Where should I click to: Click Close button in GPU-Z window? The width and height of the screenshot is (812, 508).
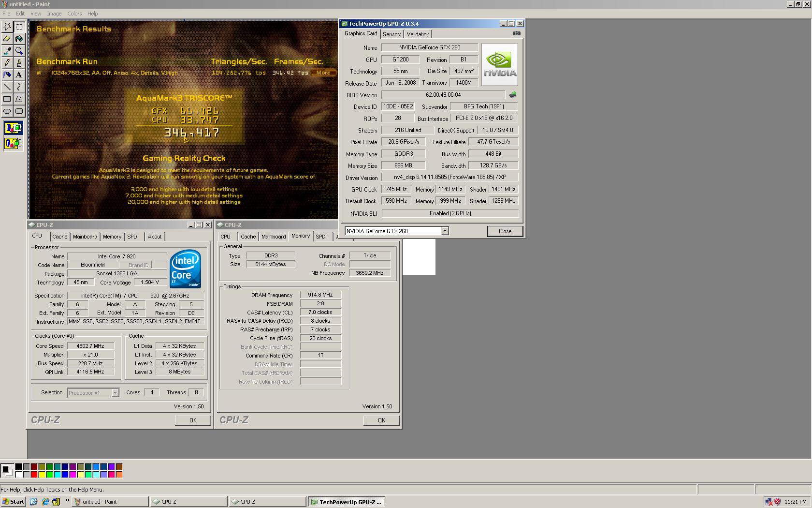coord(505,231)
